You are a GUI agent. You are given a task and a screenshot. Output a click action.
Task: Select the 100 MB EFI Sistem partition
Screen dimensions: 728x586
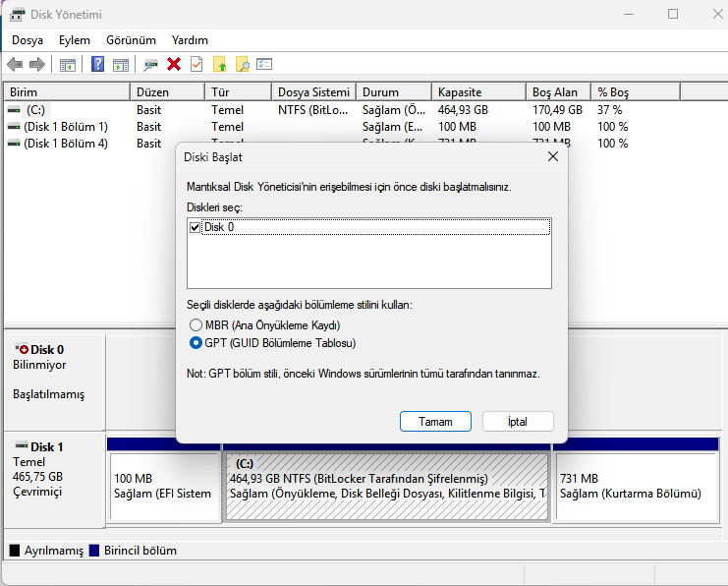pos(165,486)
